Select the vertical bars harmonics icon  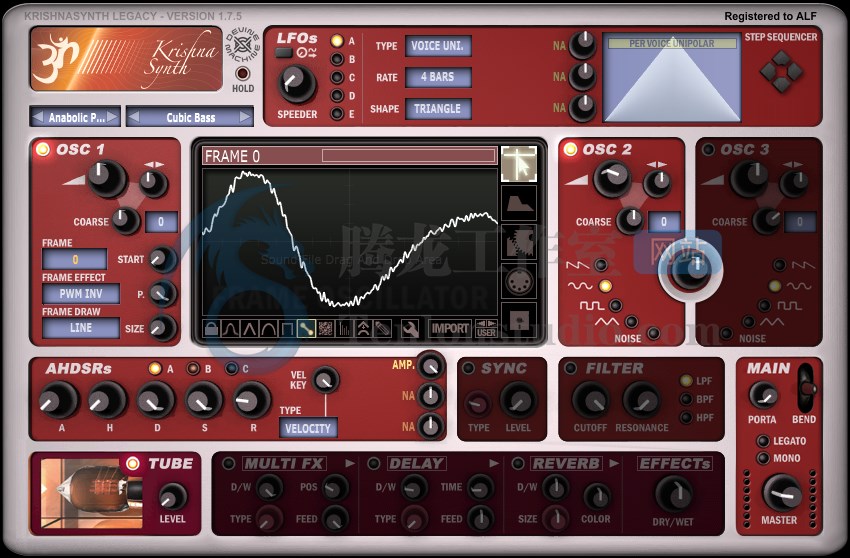[344, 329]
